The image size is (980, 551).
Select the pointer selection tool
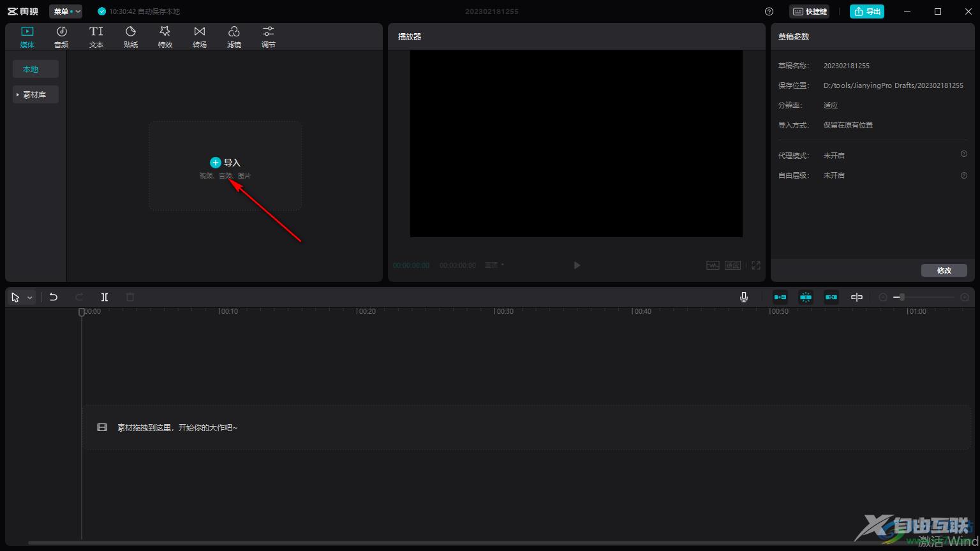(x=15, y=297)
